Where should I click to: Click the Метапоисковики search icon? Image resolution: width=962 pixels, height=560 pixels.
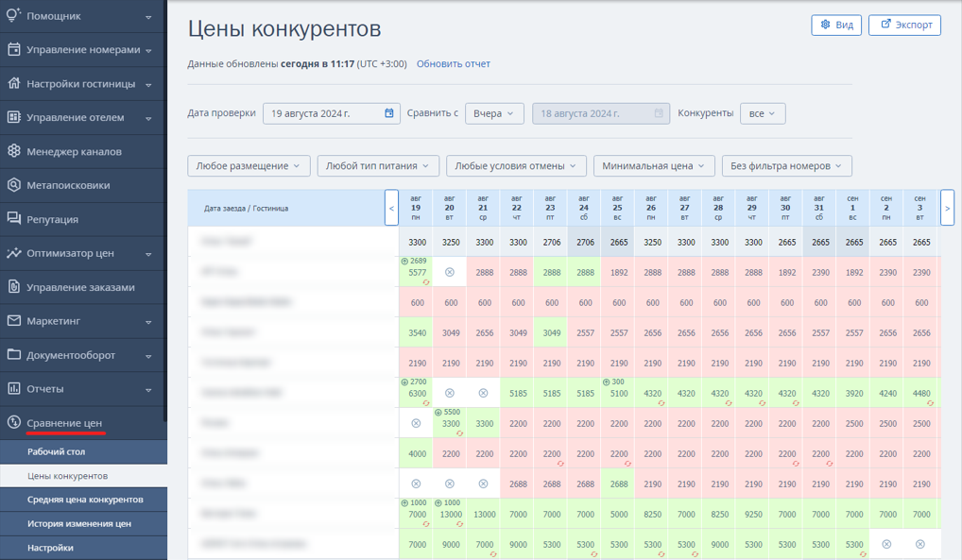click(13, 185)
